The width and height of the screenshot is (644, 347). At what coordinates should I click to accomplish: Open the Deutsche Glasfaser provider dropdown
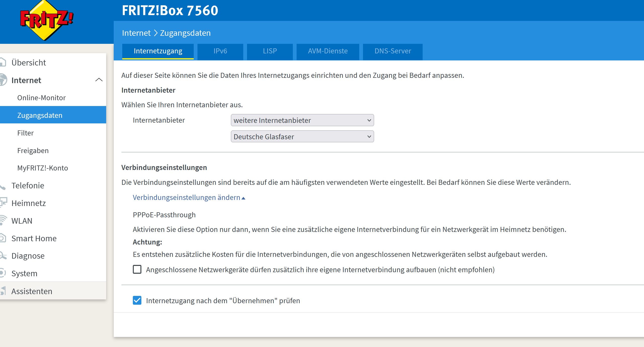(x=302, y=136)
